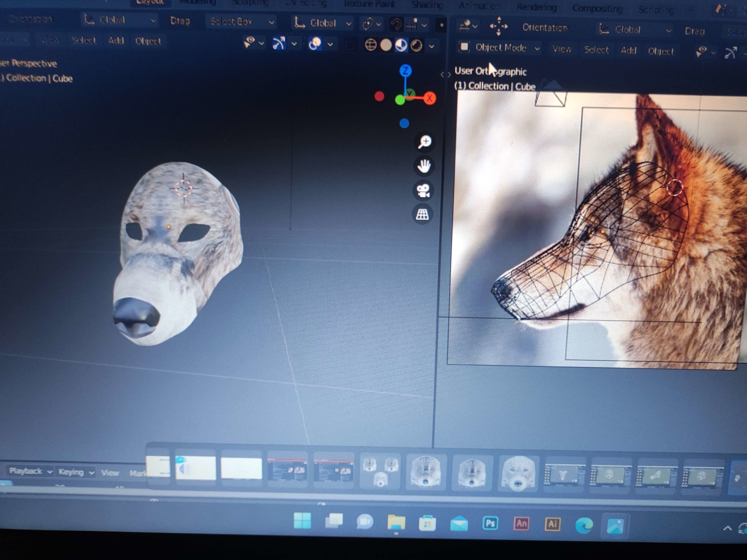
Task: Toggle show overlays in left viewport
Action: pos(315,44)
